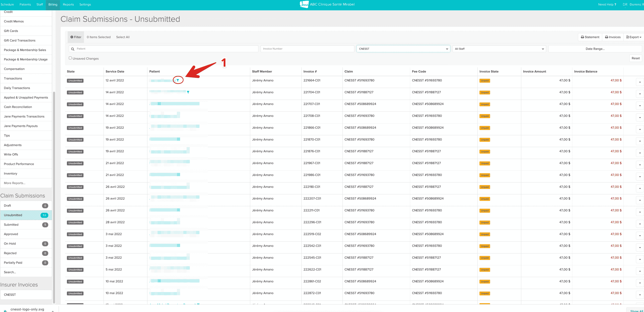Image resolution: width=644 pixels, height=312 pixels.
Task: Click the Statement printer button
Action: tap(590, 37)
